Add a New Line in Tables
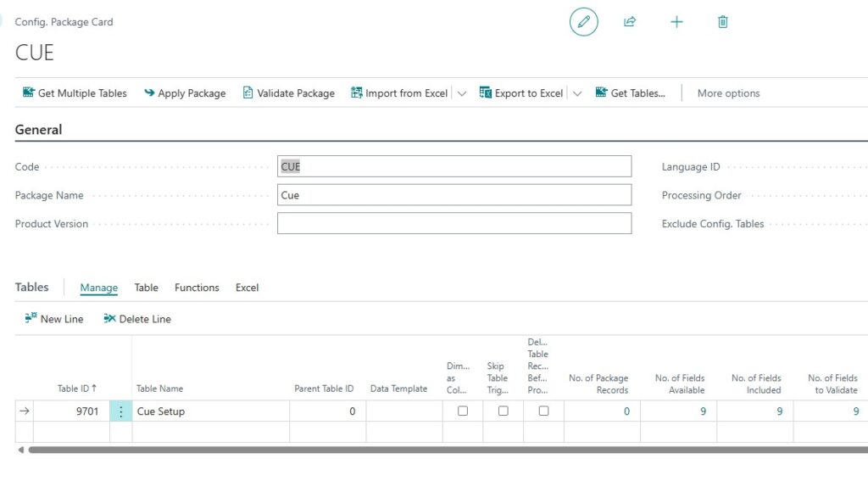Viewport: 868px width, 481px height. coord(54,319)
